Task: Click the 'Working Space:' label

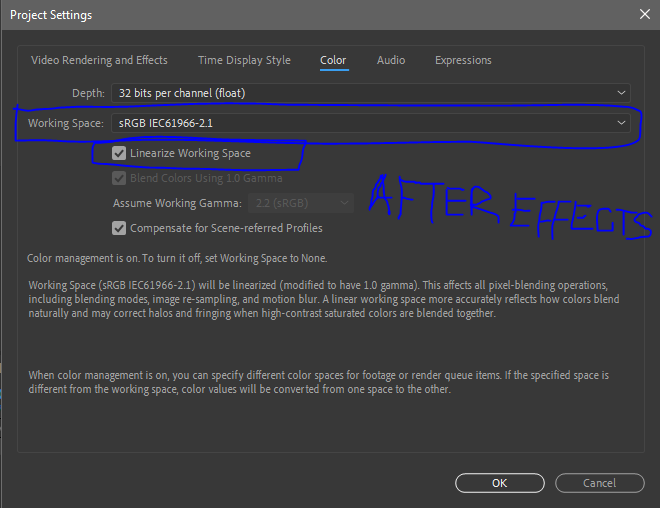Action: [x=66, y=123]
